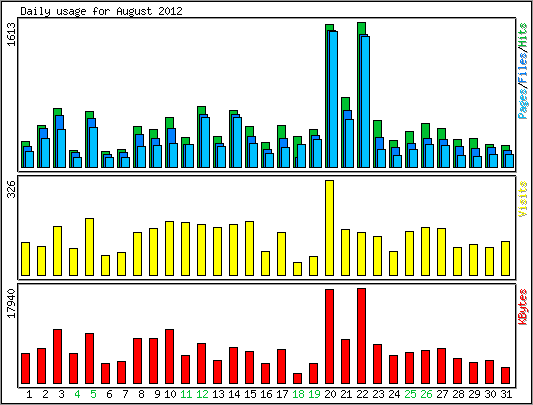Select the red KBytes bar for day 3
Viewport: 533px width, 405px height.
pyautogui.click(x=57, y=356)
